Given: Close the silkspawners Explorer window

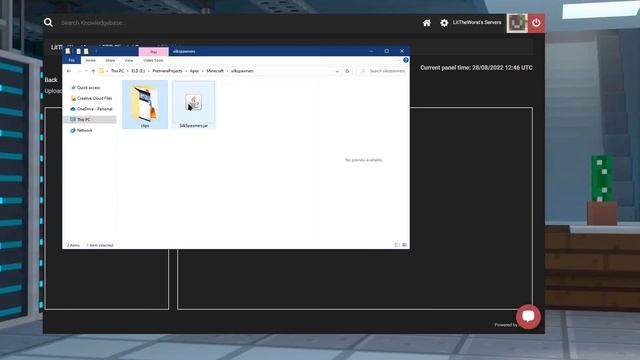Looking at the screenshot, I should tap(402, 51).
